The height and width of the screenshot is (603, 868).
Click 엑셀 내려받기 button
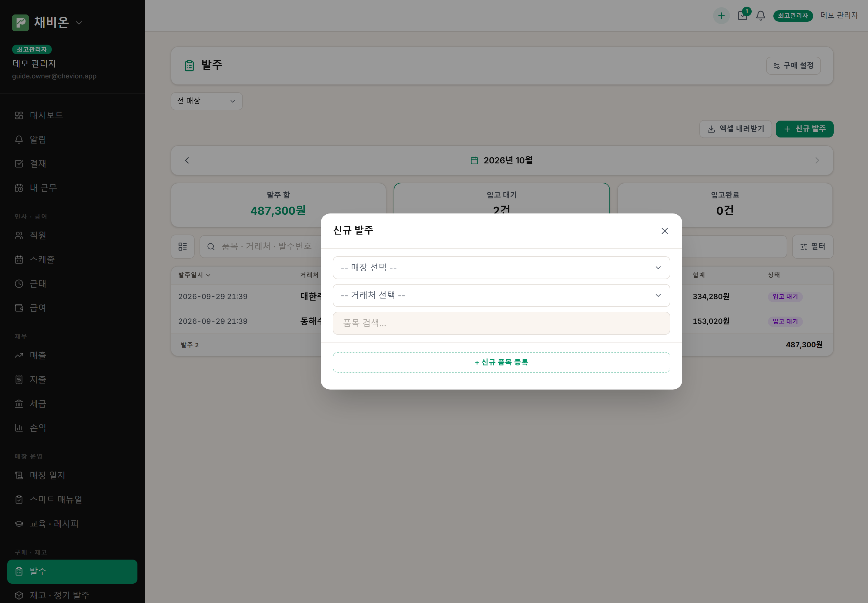pos(735,129)
